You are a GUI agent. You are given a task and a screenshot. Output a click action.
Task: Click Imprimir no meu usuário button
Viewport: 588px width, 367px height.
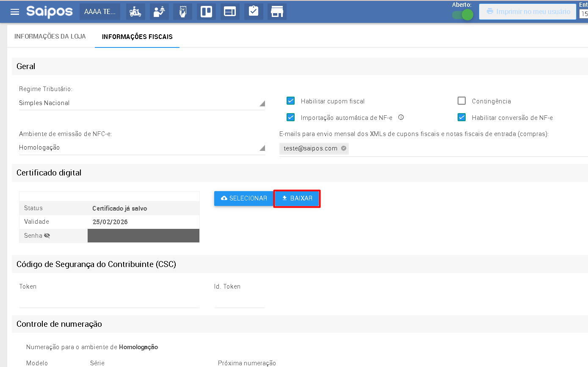point(528,11)
